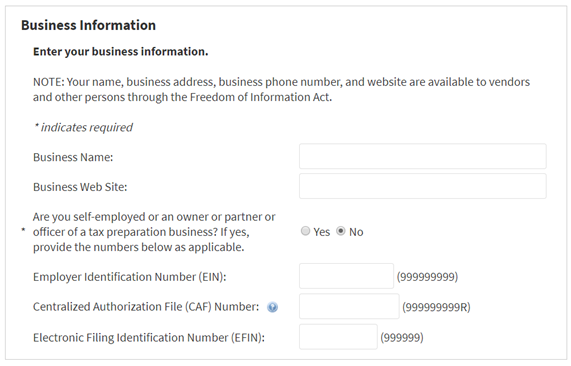Click the EFIN input box
The height and width of the screenshot is (366, 571).
(338, 337)
